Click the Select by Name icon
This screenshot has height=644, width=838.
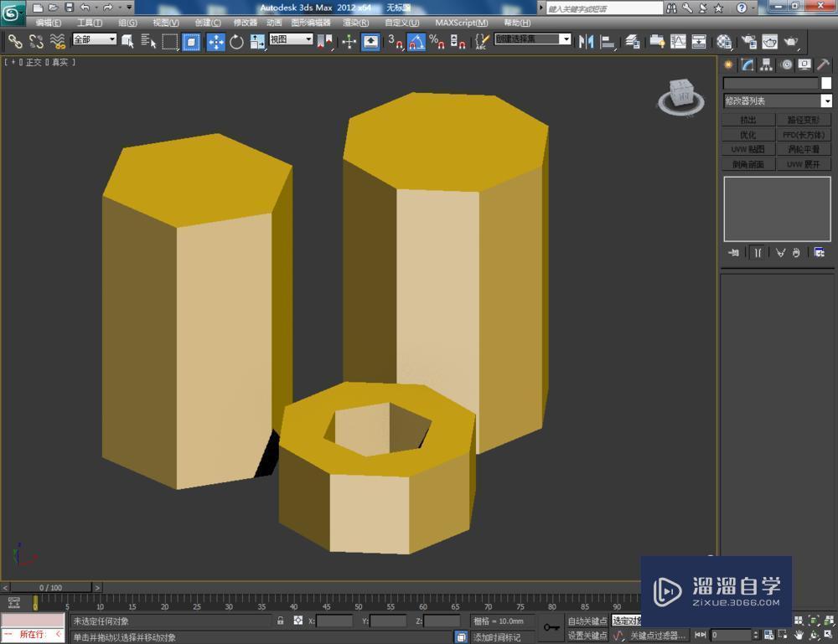[148, 41]
